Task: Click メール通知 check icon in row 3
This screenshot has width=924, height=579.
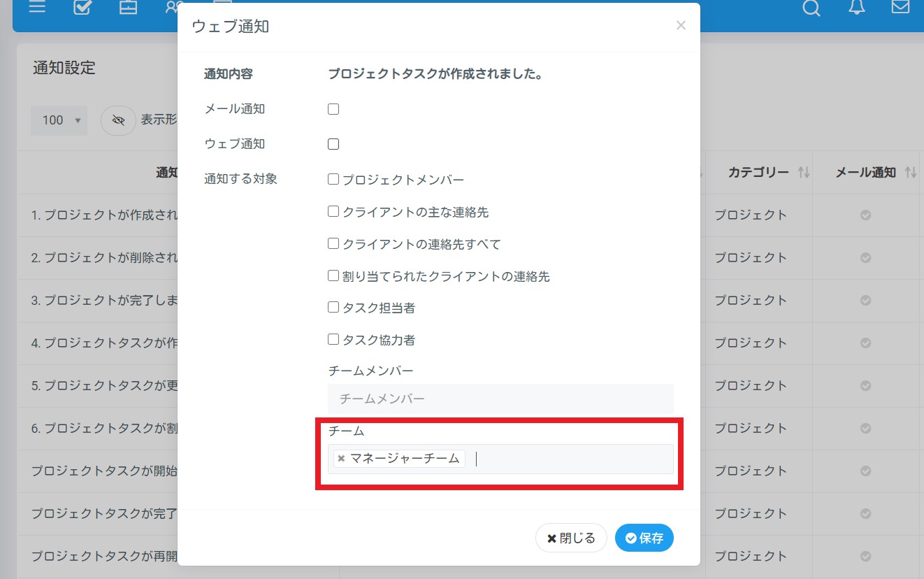Action: pos(865,301)
